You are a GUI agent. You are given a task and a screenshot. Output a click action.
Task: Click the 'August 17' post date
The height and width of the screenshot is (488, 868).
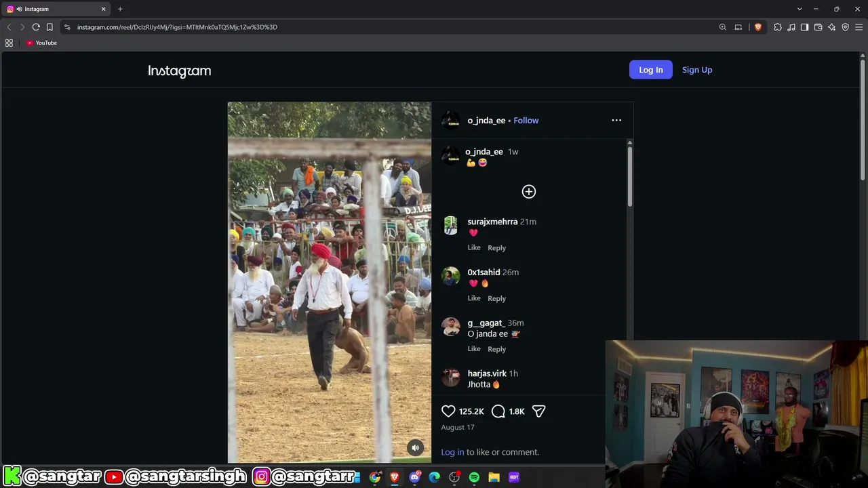[458, 428]
